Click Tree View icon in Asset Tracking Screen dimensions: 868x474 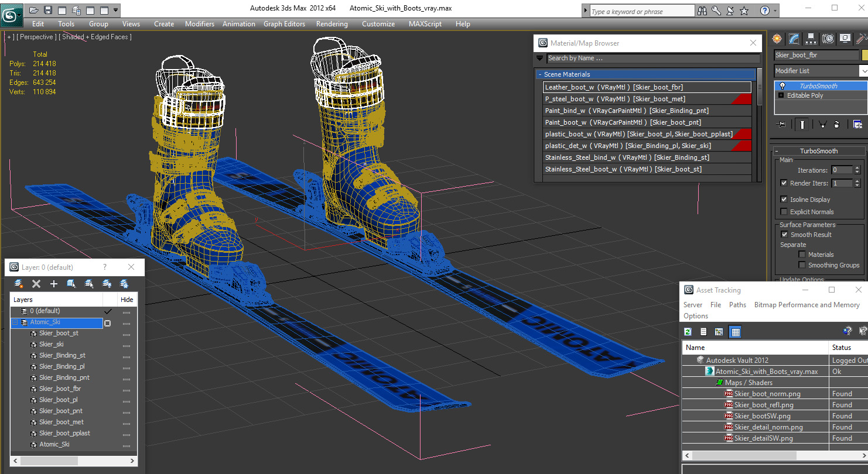[x=719, y=332]
